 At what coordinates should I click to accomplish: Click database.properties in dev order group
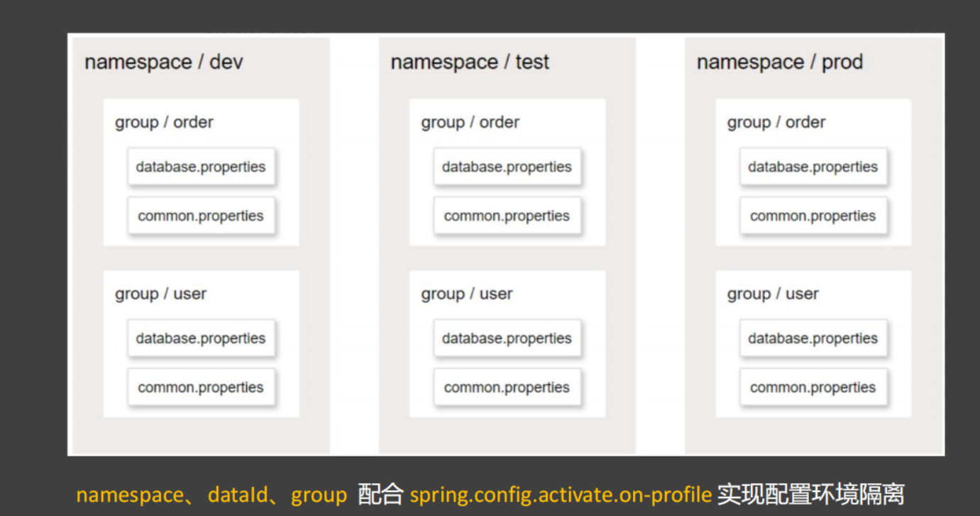point(201,167)
